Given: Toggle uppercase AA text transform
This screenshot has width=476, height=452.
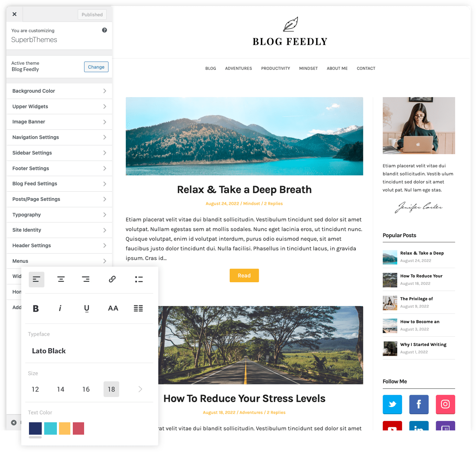Looking at the screenshot, I should pyautogui.click(x=113, y=308).
